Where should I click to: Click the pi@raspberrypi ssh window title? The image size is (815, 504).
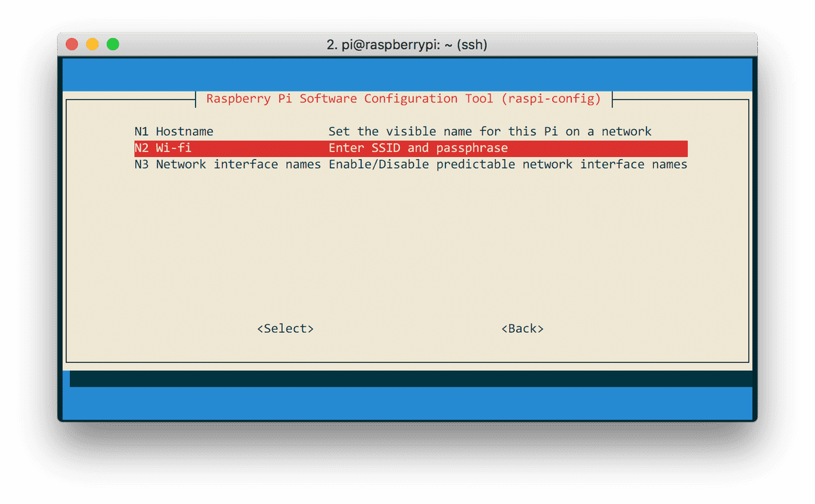point(407,45)
